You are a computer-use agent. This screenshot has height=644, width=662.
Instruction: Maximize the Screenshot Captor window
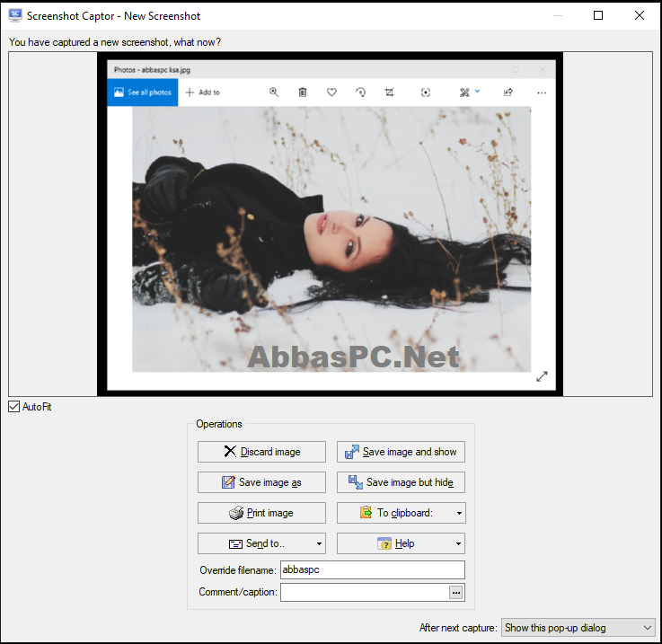point(598,15)
